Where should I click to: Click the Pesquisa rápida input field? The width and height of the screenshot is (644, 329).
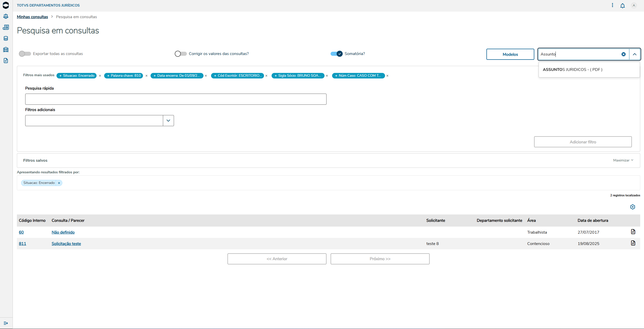coord(175,99)
